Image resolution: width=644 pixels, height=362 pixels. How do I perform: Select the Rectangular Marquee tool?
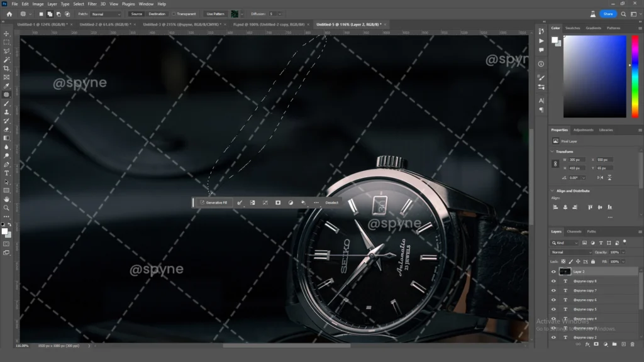pyautogui.click(x=6, y=42)
